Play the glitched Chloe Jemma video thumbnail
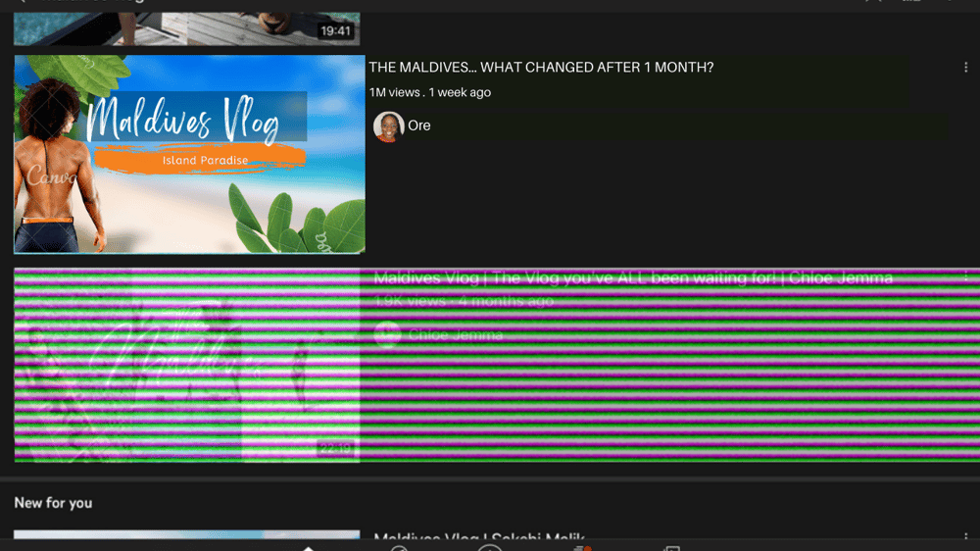 tap(187, 366)
